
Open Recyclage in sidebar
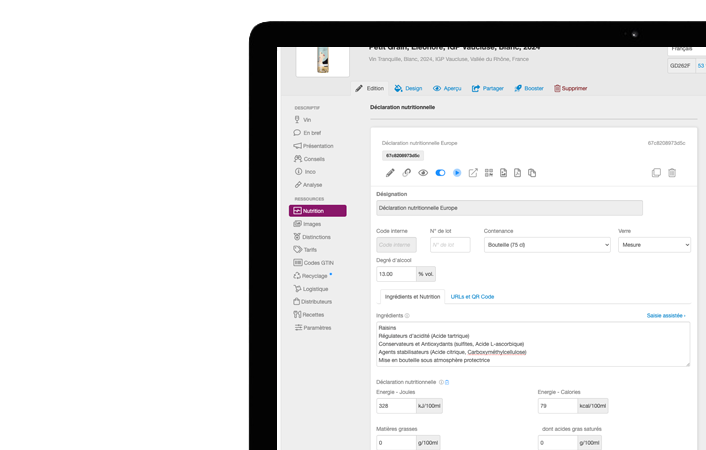(311, 276)
